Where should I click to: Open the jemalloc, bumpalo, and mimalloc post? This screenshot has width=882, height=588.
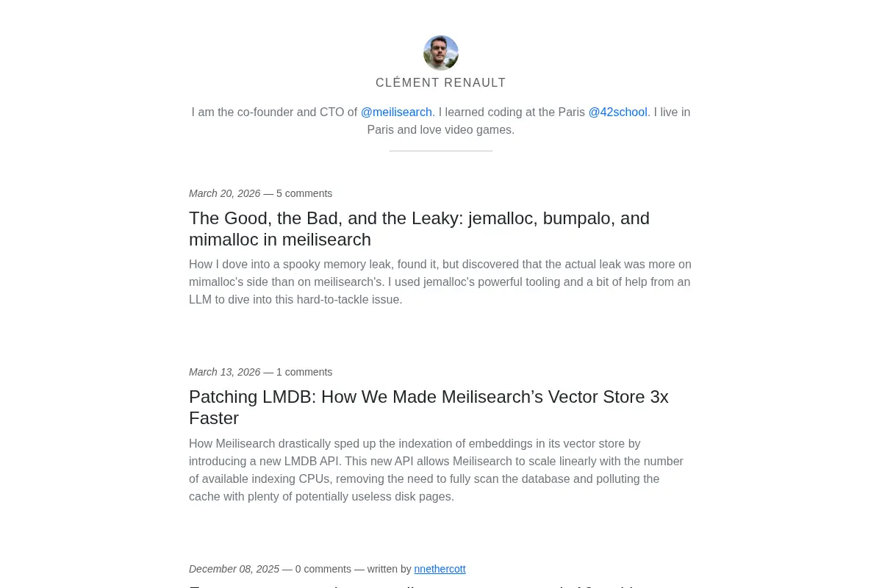[419, 229]
